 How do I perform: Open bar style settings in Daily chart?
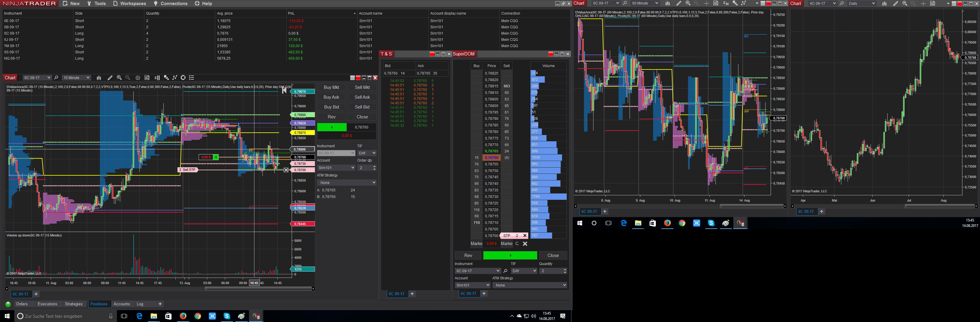pyautogui.click(x=885, y=3)
